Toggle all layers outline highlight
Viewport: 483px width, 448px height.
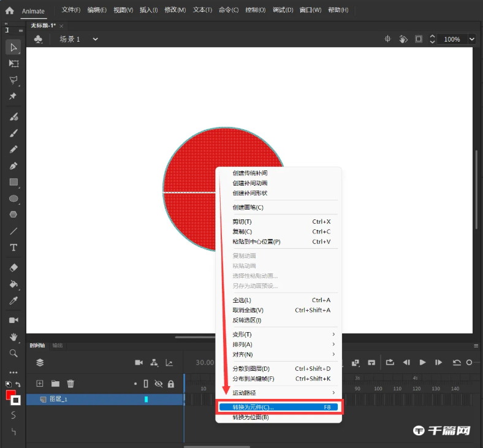click(x=146, y=384)
